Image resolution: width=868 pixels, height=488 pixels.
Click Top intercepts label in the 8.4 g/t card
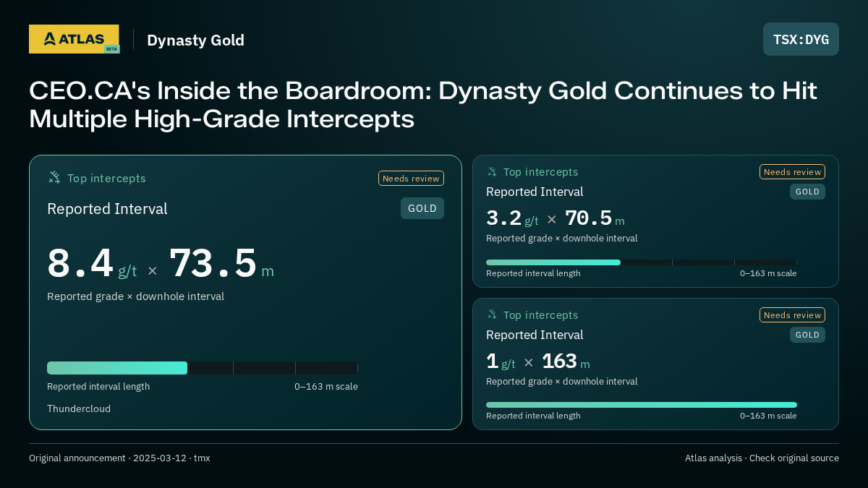coord(106,178)
